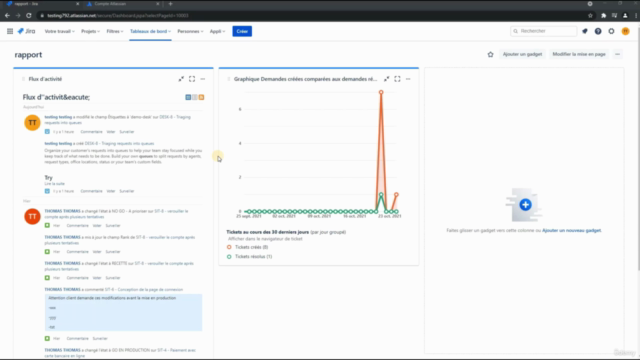640x360 pixels.
Task: Click the blue plus gadget placeholder
Action: coord(525,204)
